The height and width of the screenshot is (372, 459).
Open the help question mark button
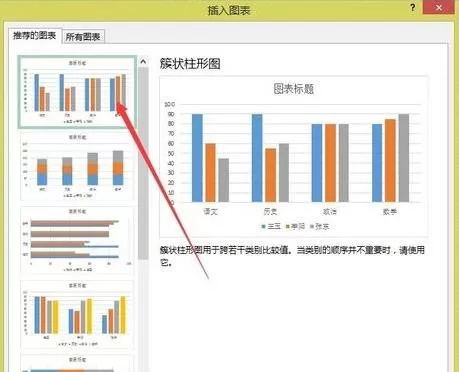[413, 8]
